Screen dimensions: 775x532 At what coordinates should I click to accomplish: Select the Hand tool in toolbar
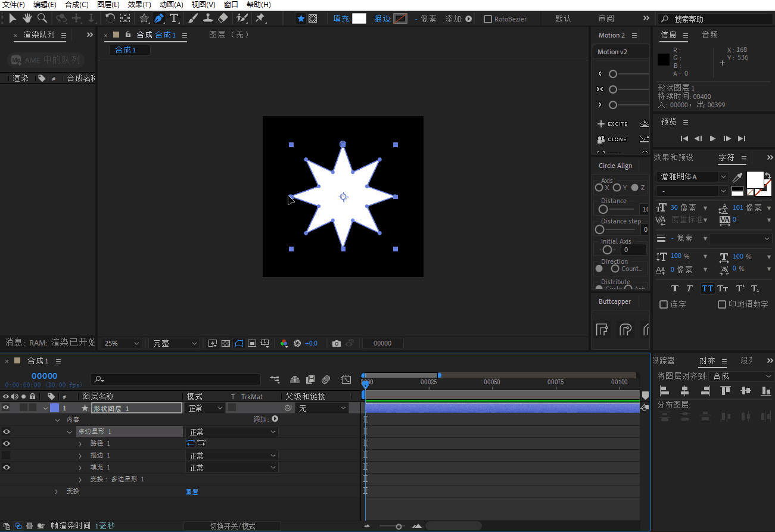[27, 18]
